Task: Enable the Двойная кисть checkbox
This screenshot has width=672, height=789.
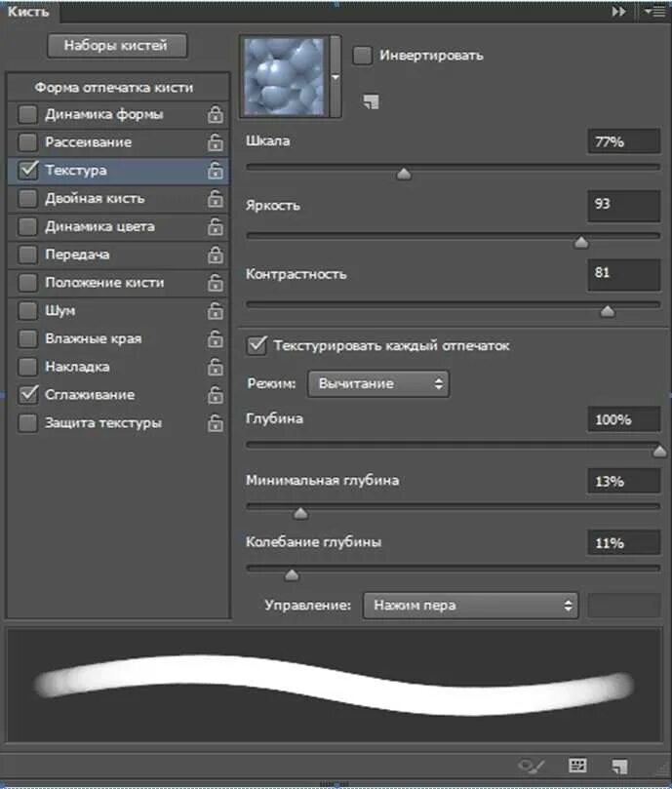Action: coord(27,199)
